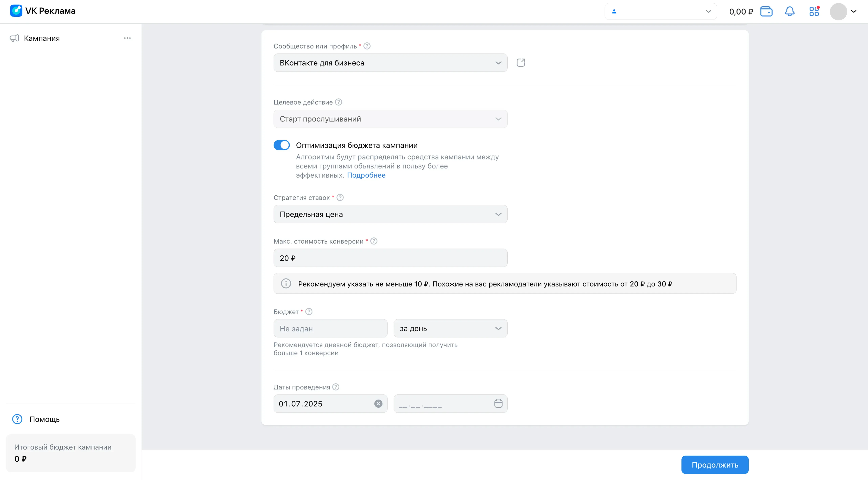The height and width of the screenshot is (480, 868).
Task: Click the 01.07.2025 start date field
Action: point(330,404)
